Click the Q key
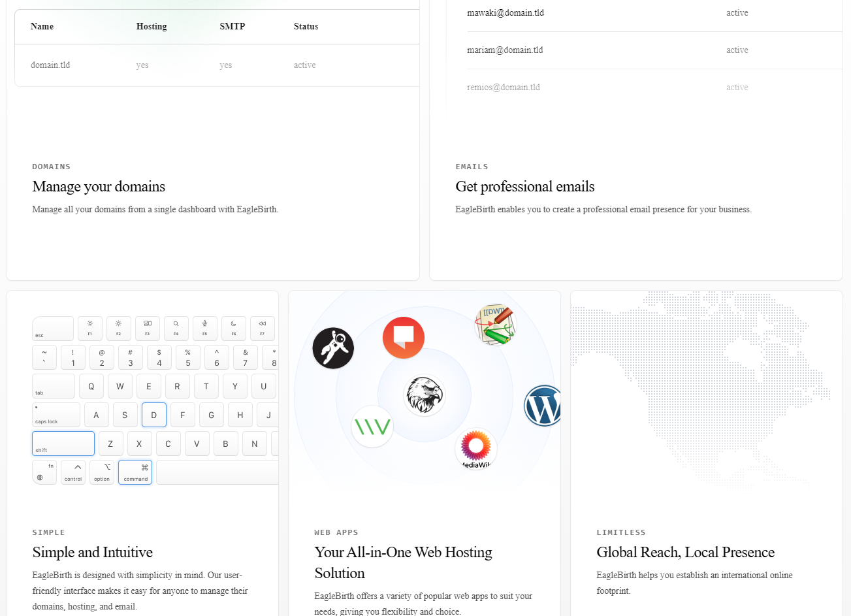Image resolution: width=851 pixels, height=616 pixels. tap(91, 386)
